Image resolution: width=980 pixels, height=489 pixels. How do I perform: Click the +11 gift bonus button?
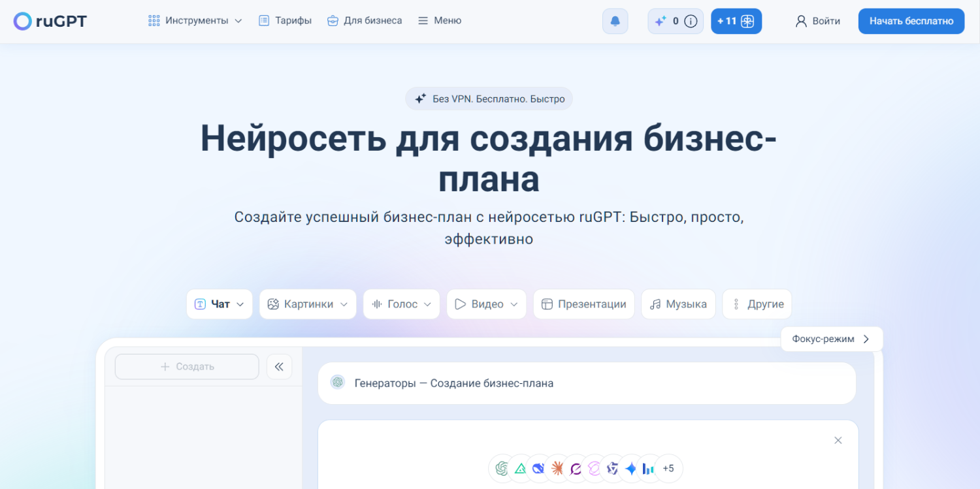click(736, 21)
